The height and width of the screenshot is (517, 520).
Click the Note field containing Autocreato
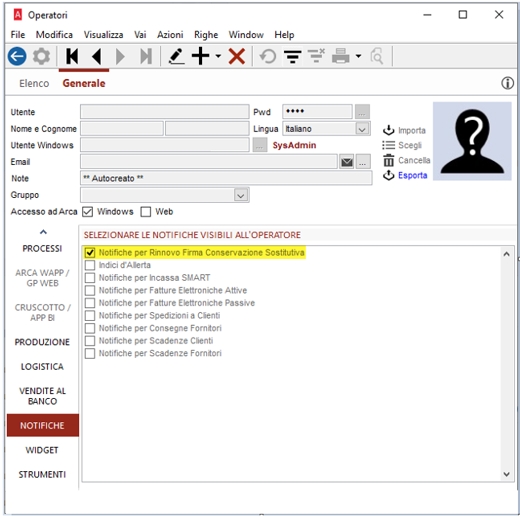(226, 178)
